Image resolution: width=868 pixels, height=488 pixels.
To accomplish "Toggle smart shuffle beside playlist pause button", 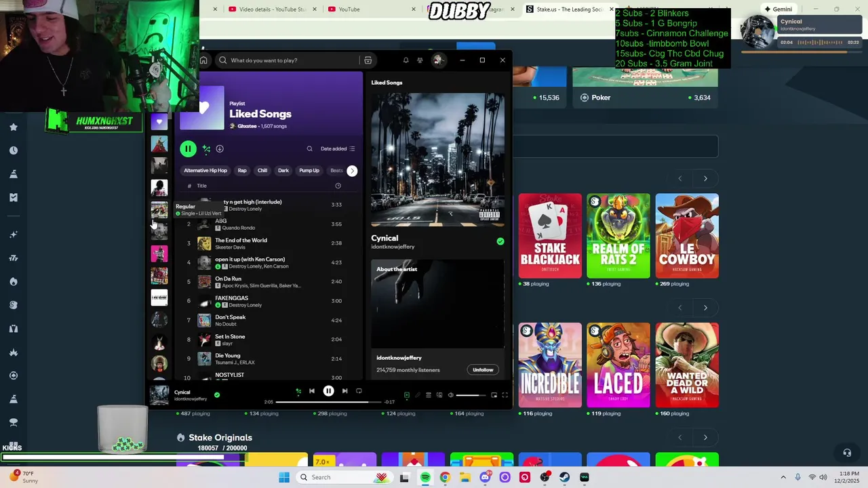I will [206, 148].
